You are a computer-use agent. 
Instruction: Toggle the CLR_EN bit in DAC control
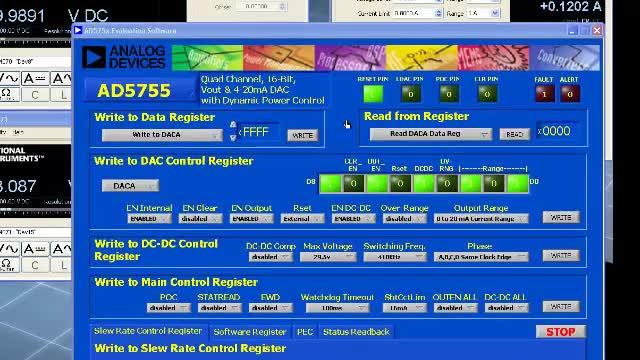point(353,184)
